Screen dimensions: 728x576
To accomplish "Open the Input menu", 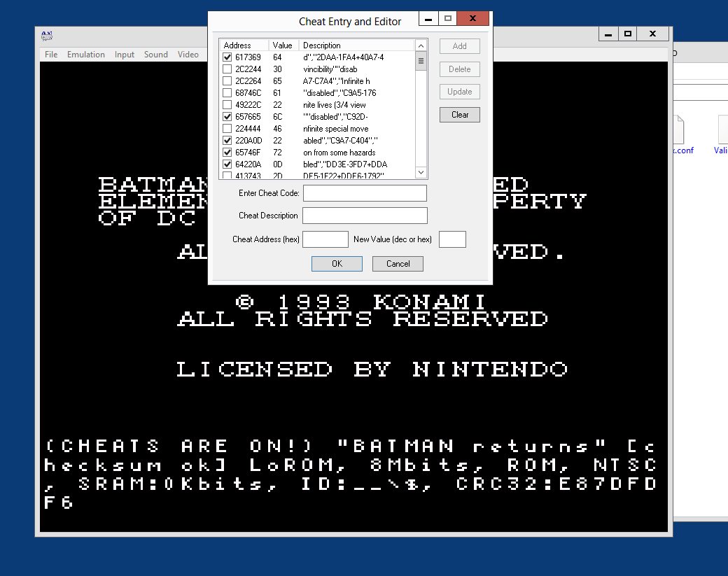I will pyautogui.click(x=125, y=55).
